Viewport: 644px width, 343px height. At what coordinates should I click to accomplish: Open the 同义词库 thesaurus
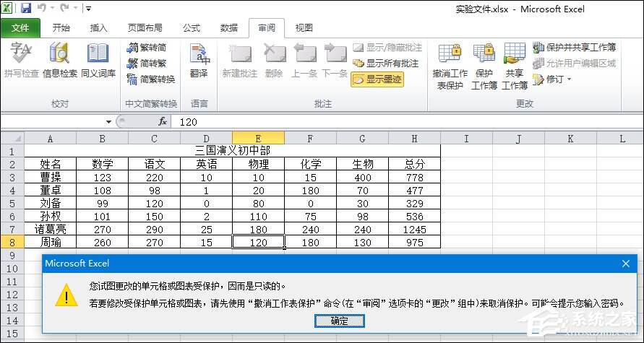coord(98,61)
